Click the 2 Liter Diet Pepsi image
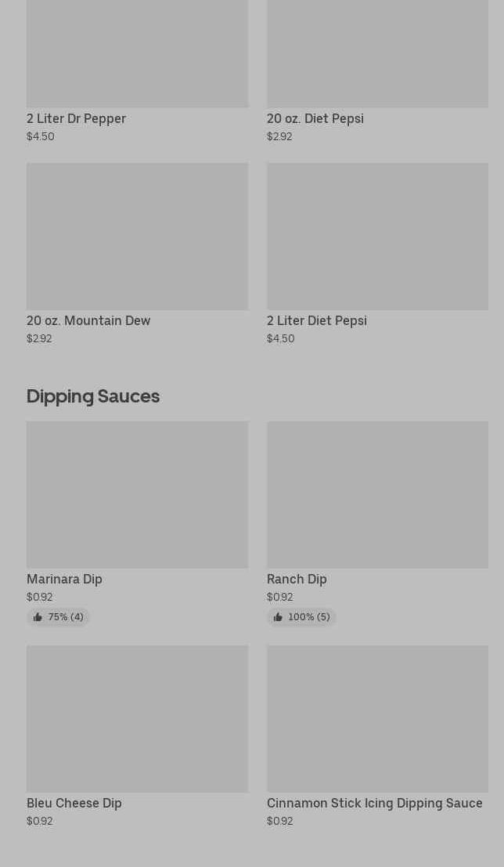 click(x=377, y=236)
